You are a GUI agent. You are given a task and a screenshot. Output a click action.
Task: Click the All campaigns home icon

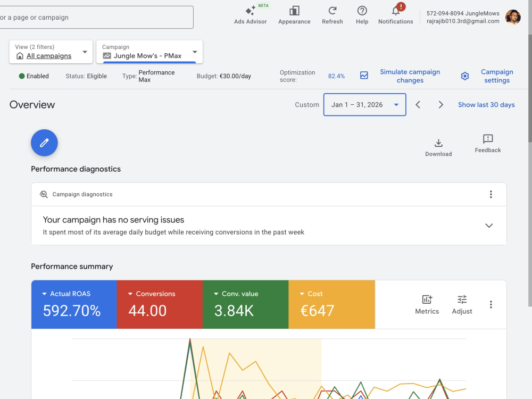click(x=20, y=56)
